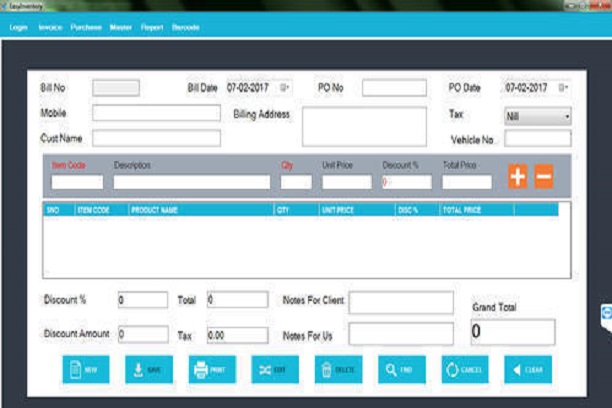Click the Grand Total field
This screenshot has width=612, height=408.
513,332
